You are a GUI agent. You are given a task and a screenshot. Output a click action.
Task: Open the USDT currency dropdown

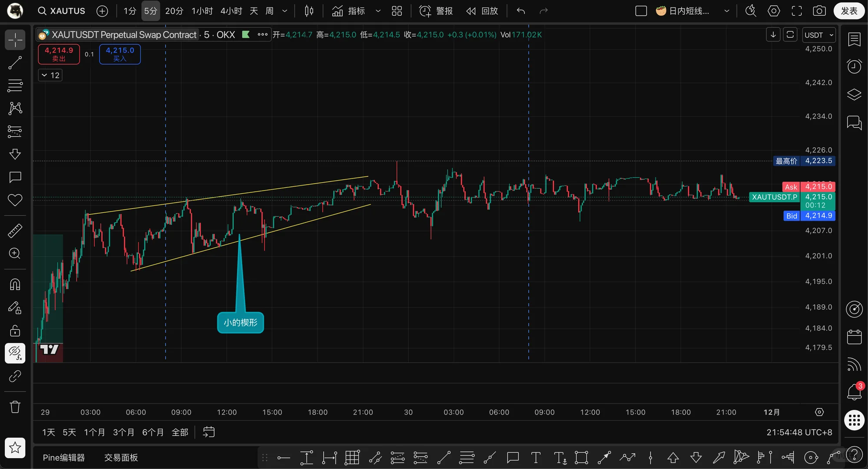(818, 35)
